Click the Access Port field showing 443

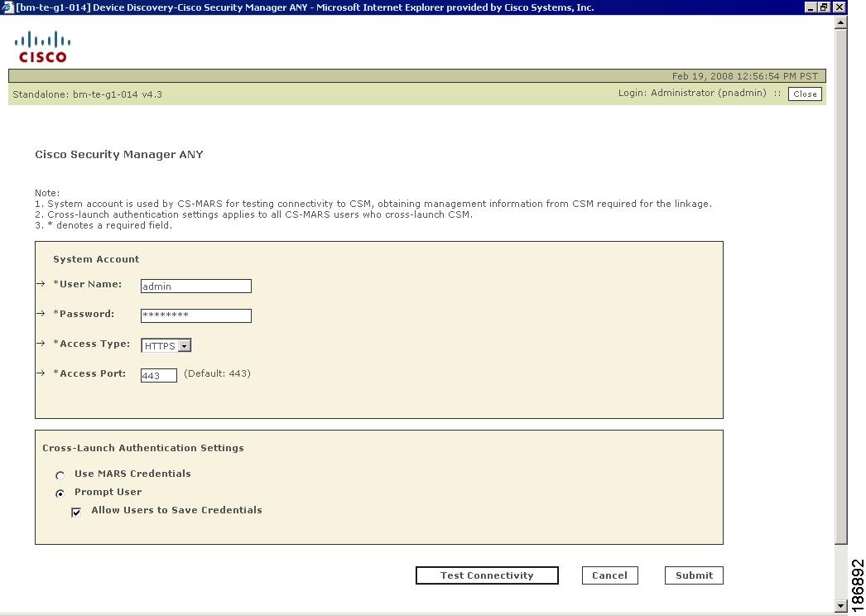tap(159, 375)
